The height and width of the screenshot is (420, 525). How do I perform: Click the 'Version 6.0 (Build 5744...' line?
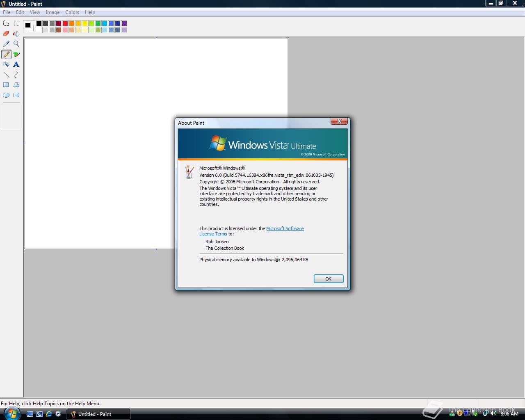[x=267, y=175]
